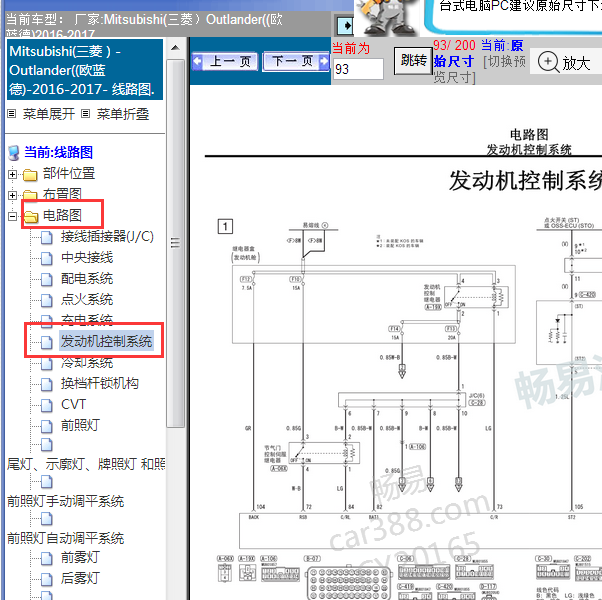602x600 pixels.
Task: Open the CVT diagram page
Action: tap(73, 405)
